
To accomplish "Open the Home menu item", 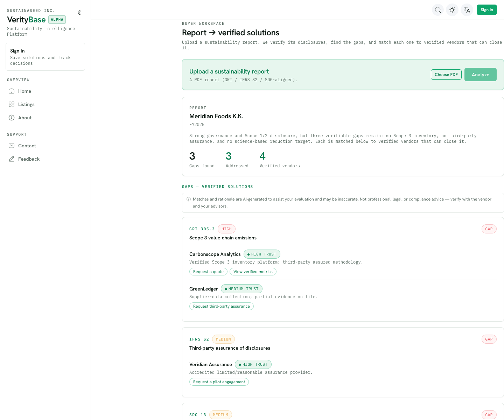I will point(45,91).
